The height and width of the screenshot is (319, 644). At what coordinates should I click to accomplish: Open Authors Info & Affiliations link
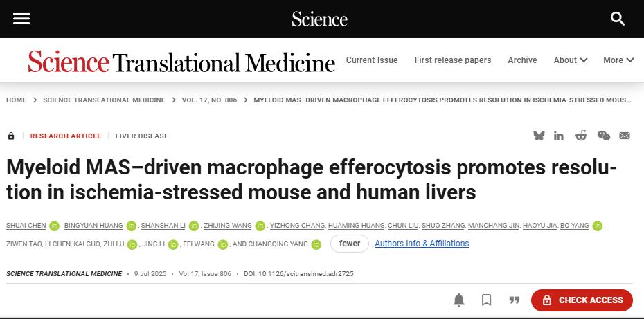pyautogui.click(x=422, y=244)
